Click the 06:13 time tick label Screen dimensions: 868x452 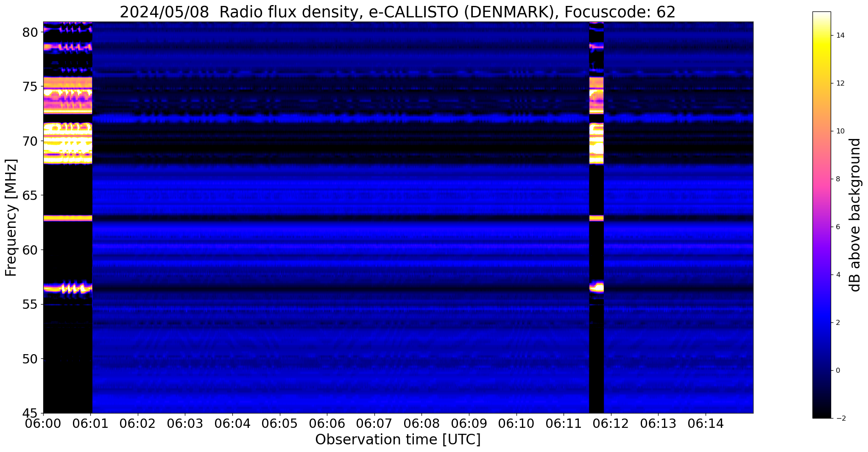pos(659,424)
